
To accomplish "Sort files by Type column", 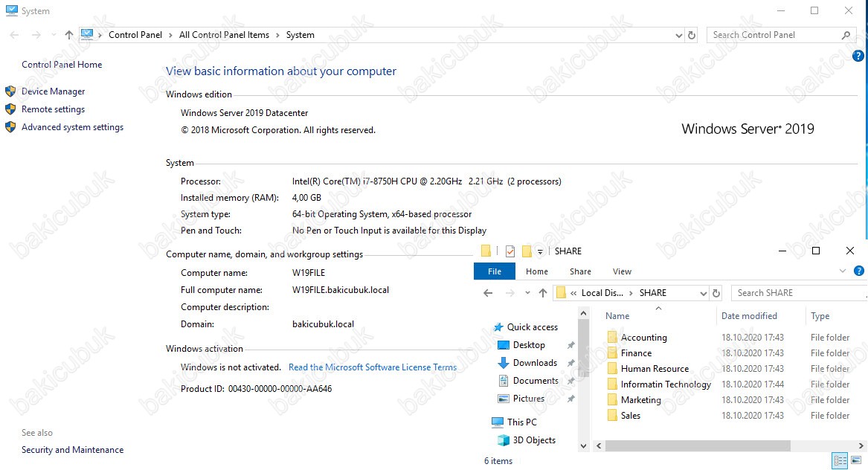I will [x=820, y=316].
